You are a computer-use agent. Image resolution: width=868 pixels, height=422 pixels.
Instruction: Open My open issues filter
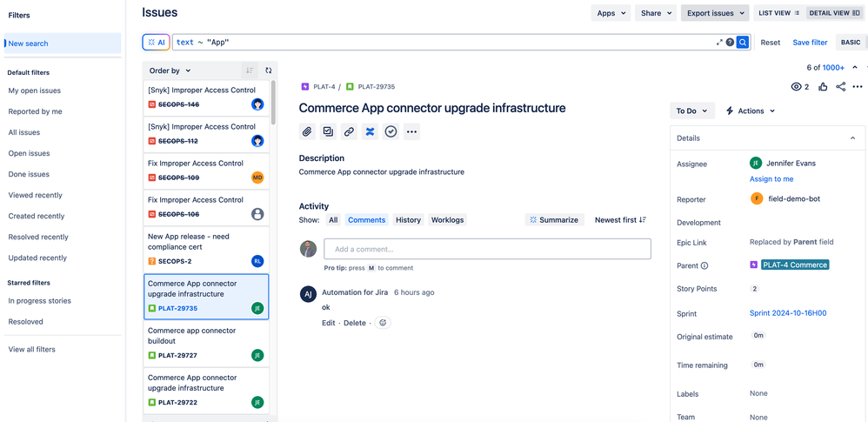coord(34,90)
